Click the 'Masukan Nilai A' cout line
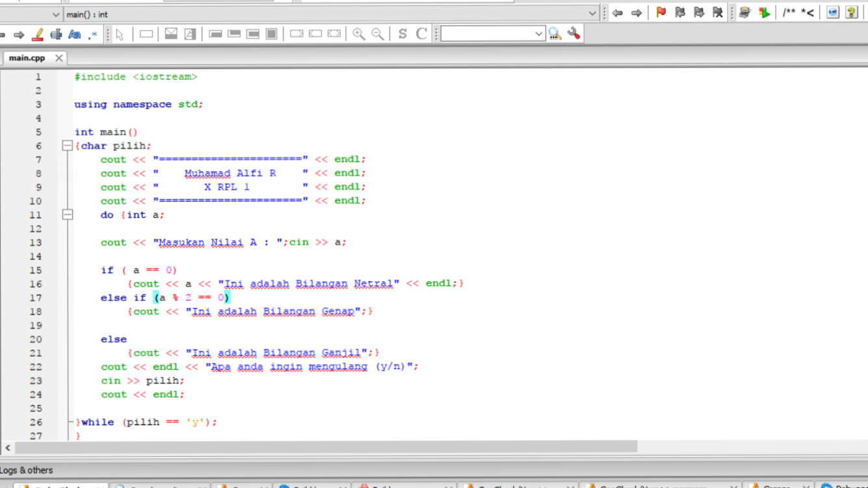 coord(224,242)
